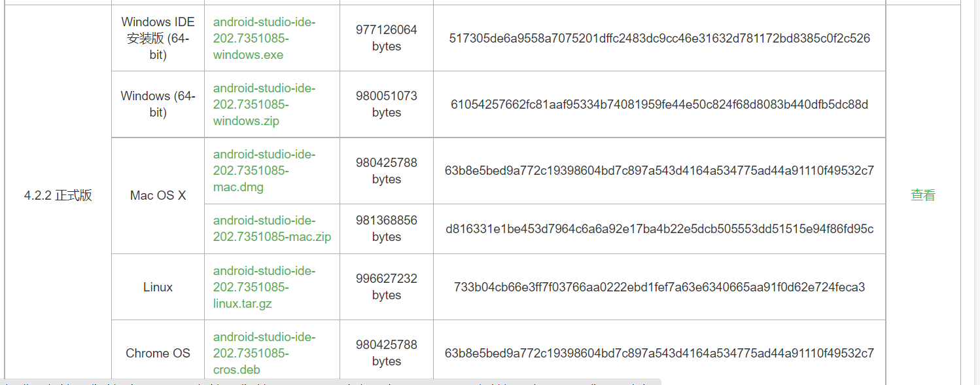Click the checksum starting with d816331e

pos(659,229)
